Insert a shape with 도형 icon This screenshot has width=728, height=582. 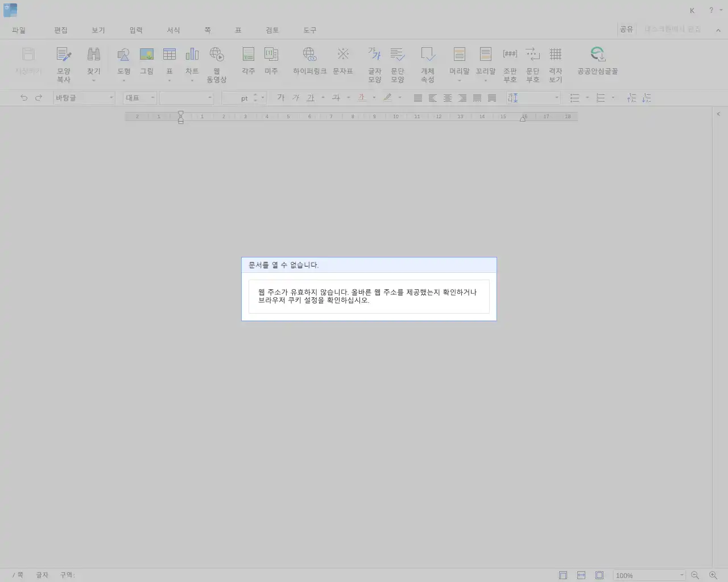tap(123, 55)
